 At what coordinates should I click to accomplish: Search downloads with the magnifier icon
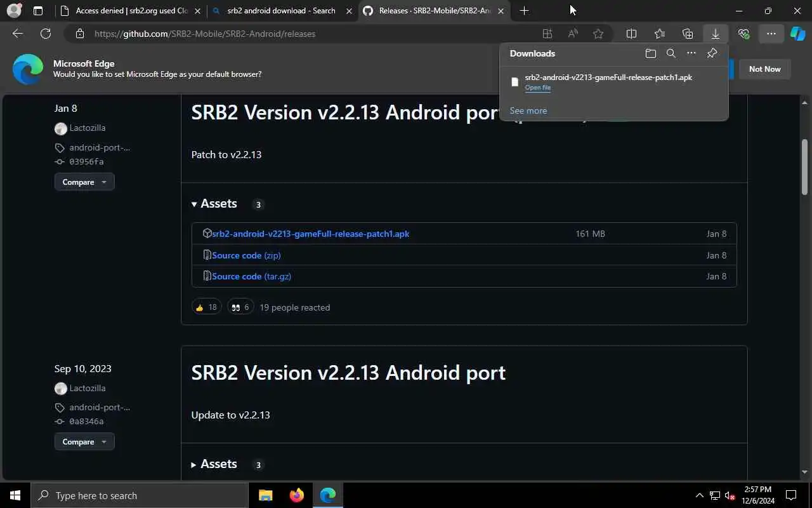pyautogui.click(x=671, y=53)
